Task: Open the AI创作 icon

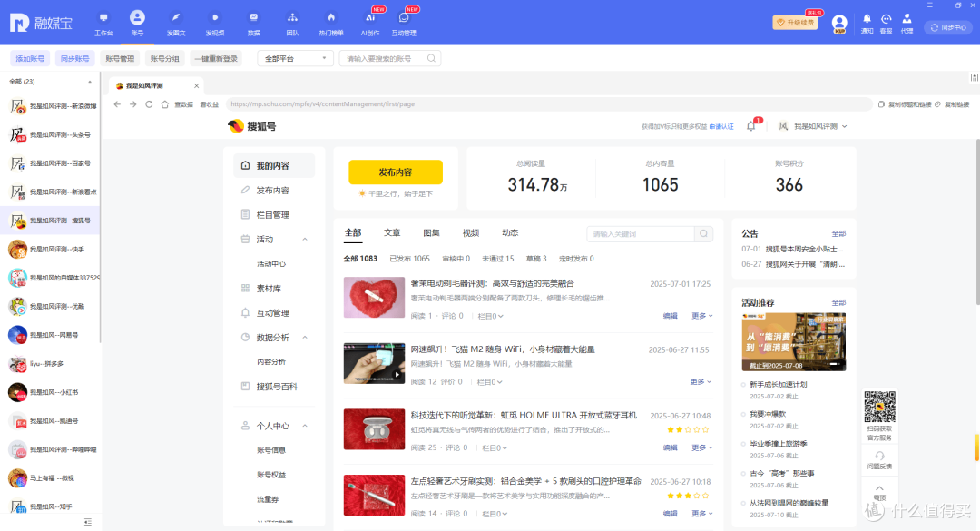Action: tap(370, 24)
